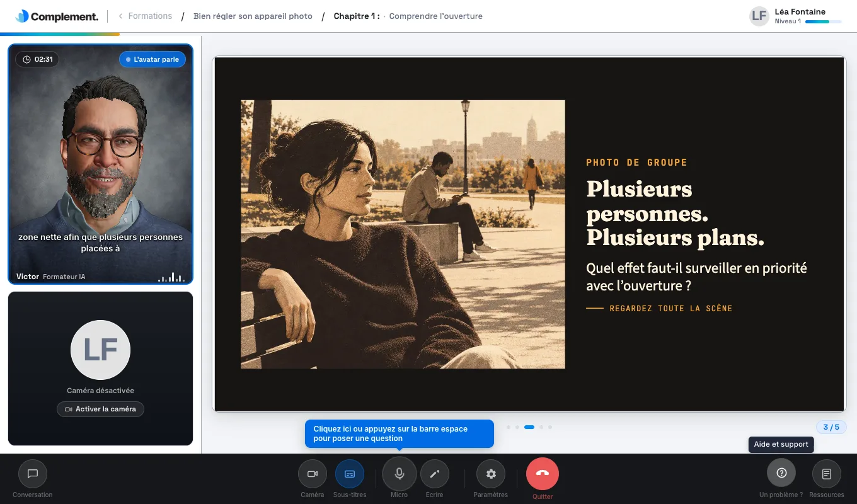Click the Complement logo
857x504 pixels.
(57, 16)
